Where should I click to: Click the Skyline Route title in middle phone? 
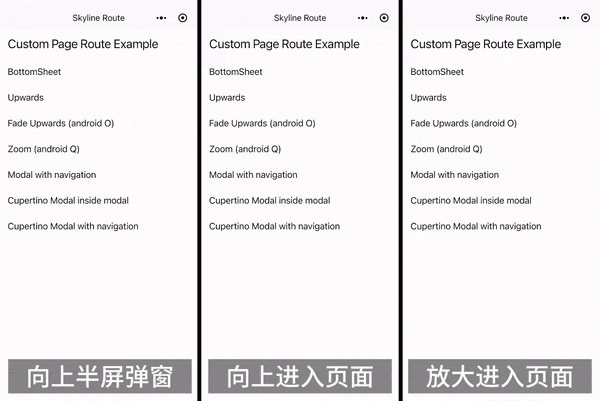tap(300, 18)
